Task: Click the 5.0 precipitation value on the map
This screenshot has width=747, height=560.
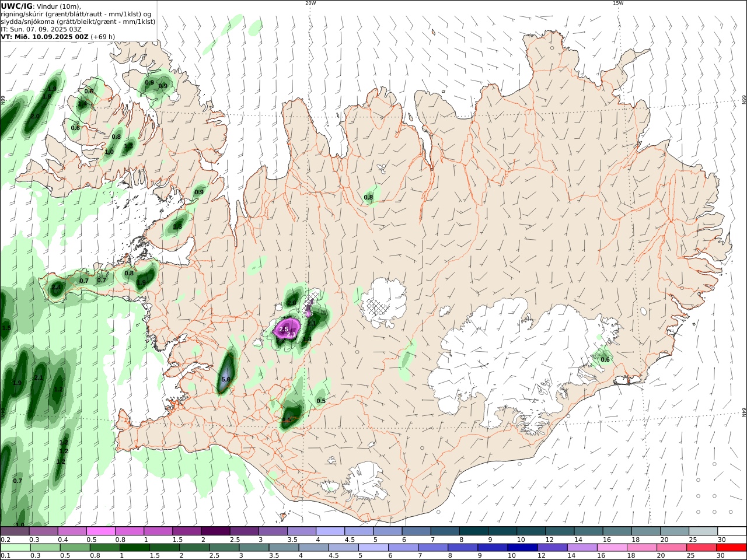Action: (226, 379)
